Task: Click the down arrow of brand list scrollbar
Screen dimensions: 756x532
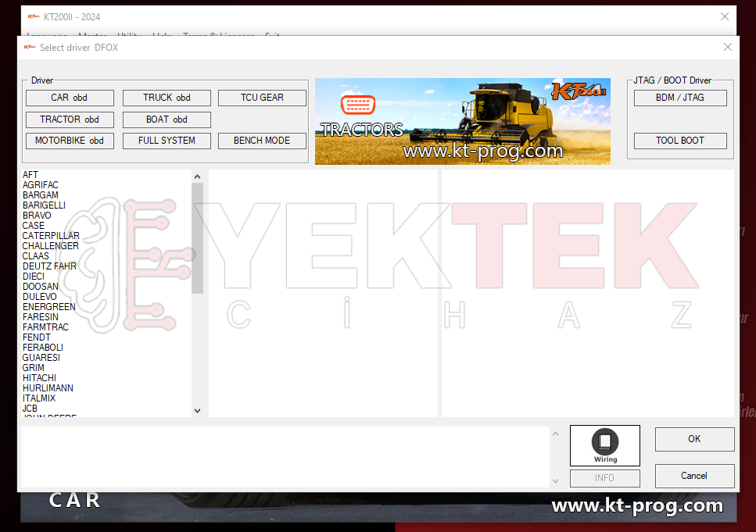Action: [x=197, y=411]
